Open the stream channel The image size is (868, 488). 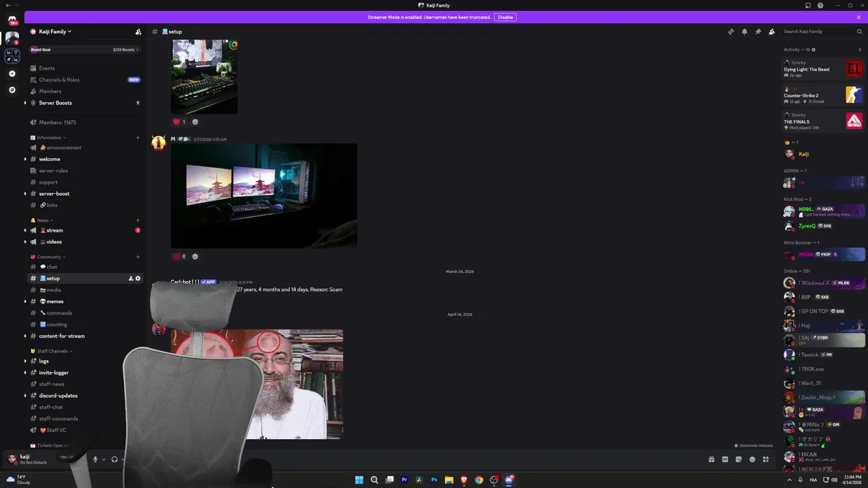pyautogui.click(x=85, y=230)
